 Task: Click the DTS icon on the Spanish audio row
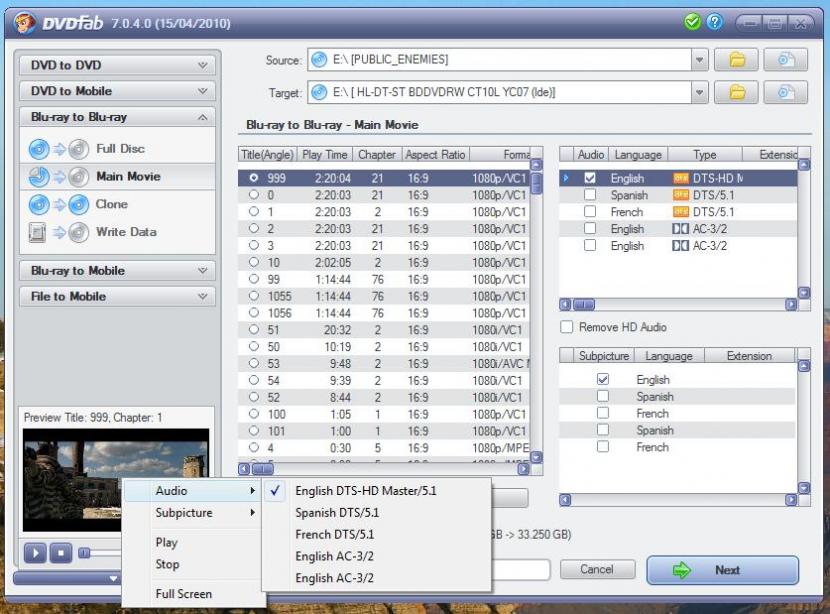(680, 195)
